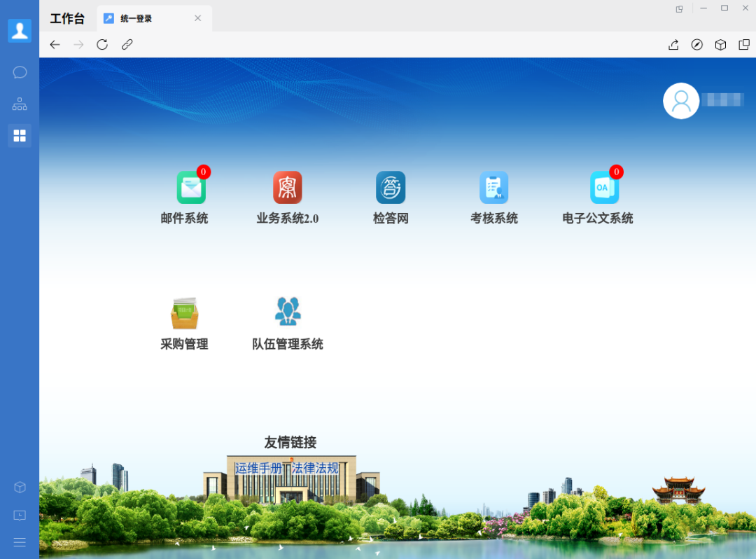
Task: Open the hamburger menu at sidebar bottom
Action: [x=19, y=541]
